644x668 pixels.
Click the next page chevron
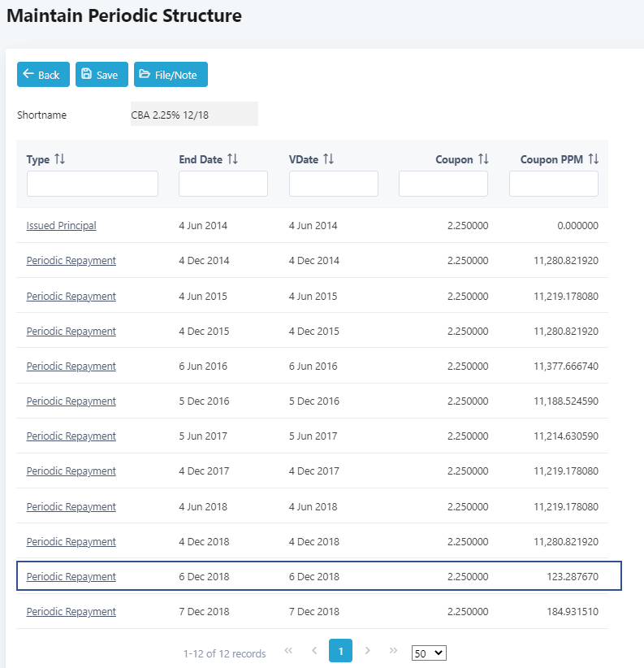[x=368, y=651]
